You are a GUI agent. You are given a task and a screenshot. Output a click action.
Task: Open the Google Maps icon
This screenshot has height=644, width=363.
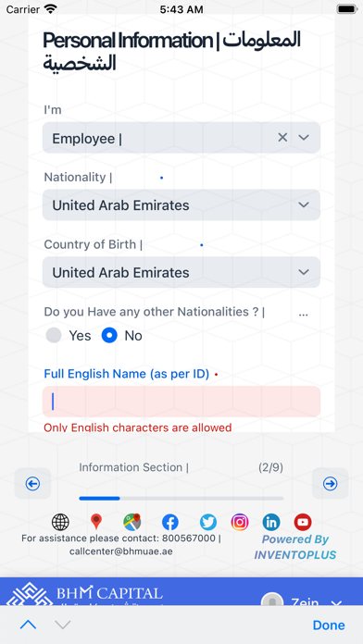[132, 522]
